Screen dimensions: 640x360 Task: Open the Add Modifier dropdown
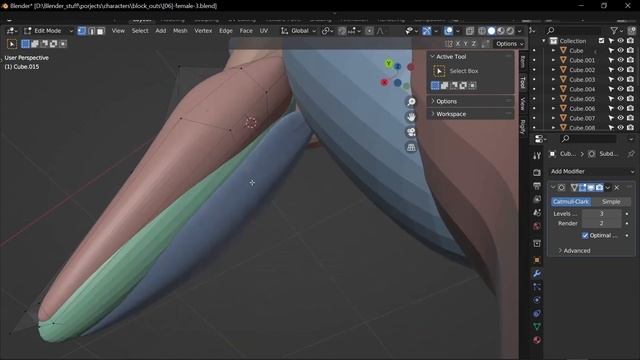[591, 171]
